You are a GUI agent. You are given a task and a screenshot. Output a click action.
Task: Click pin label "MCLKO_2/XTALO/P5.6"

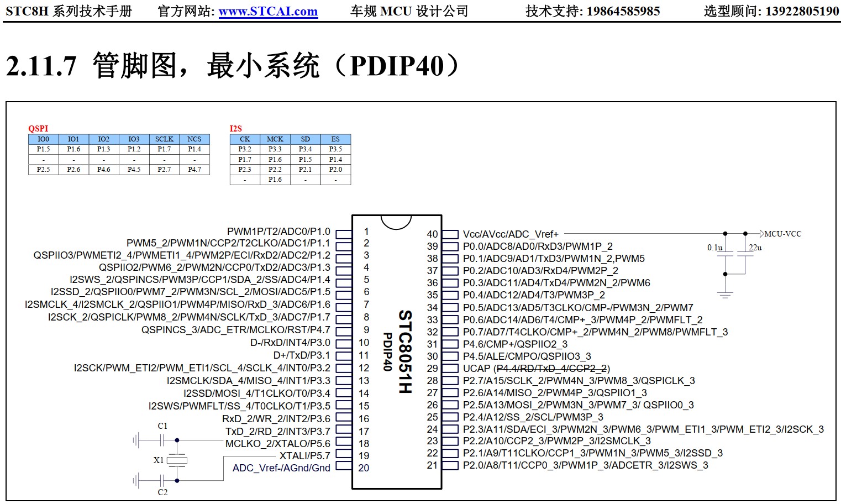pos(278,444)
